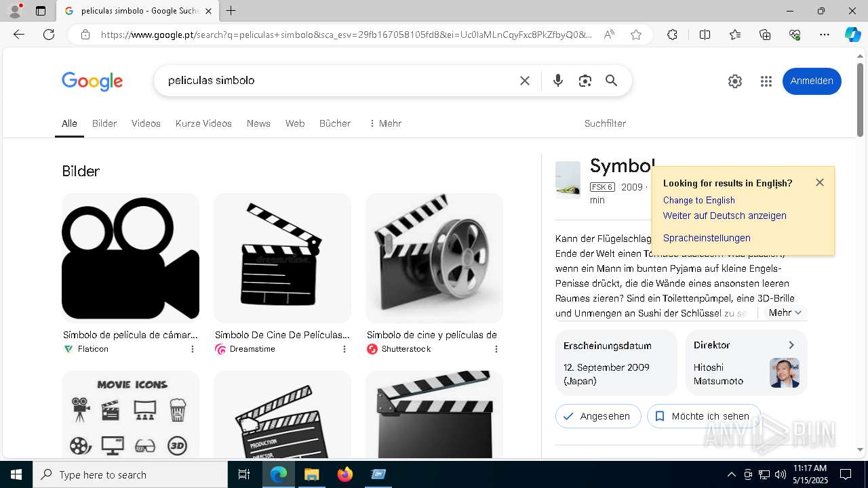Switch to the News tab
This screenshot has width=868, height=488.
[258, 123]
